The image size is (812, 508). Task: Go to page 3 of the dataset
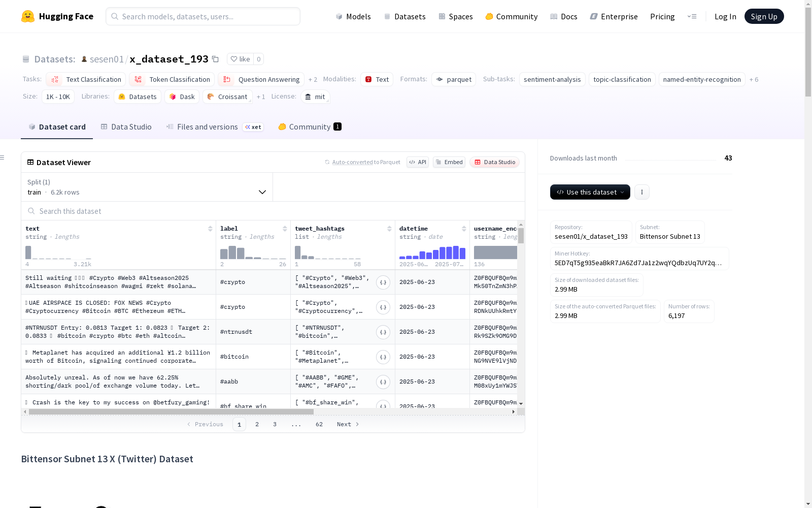275,424
